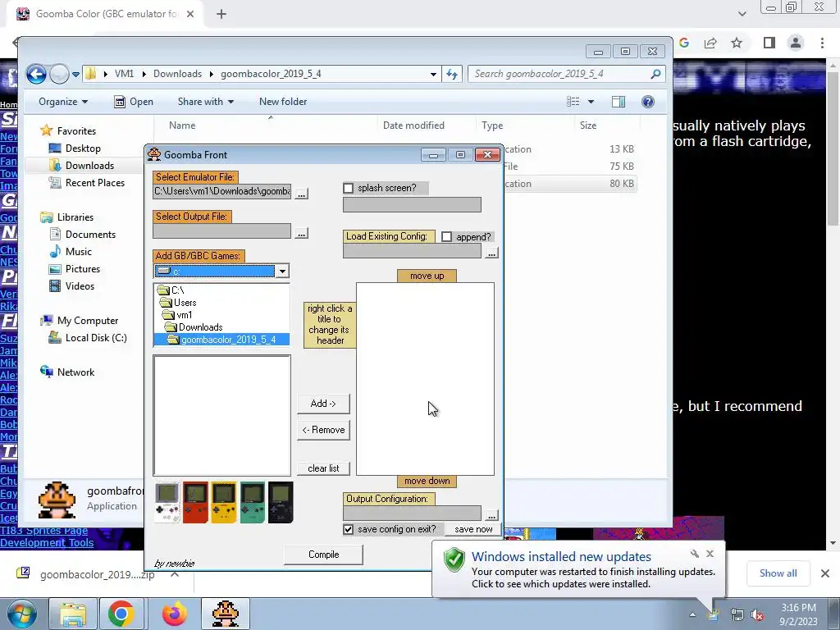Viewport: 840px width, 630px height.
Task: Click New folder in Explorer toolbar
Action: pos(283,102)
